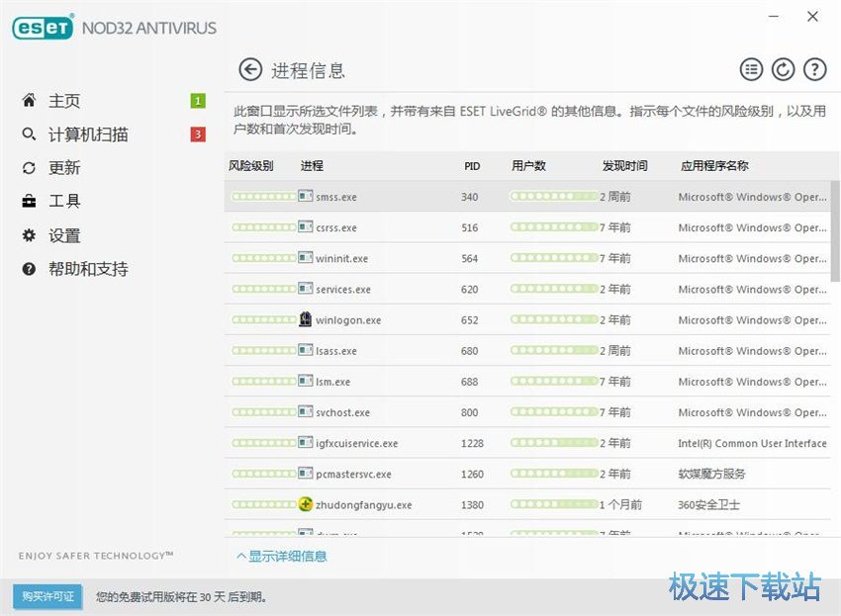The image size is (841, 616).
Task: Select the gear icon next to 设置
Action: [x=29, y=235]
